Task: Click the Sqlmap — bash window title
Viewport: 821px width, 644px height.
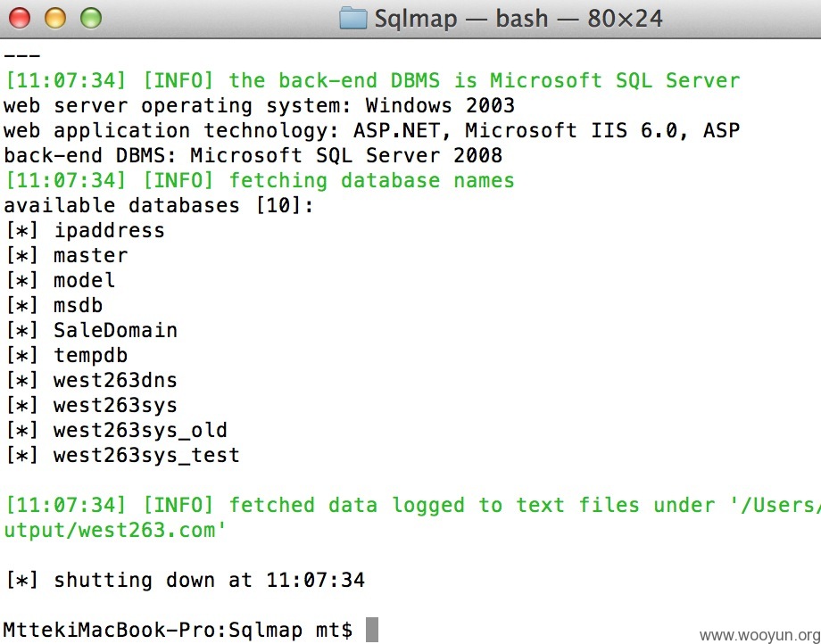Action: (518, 19)
